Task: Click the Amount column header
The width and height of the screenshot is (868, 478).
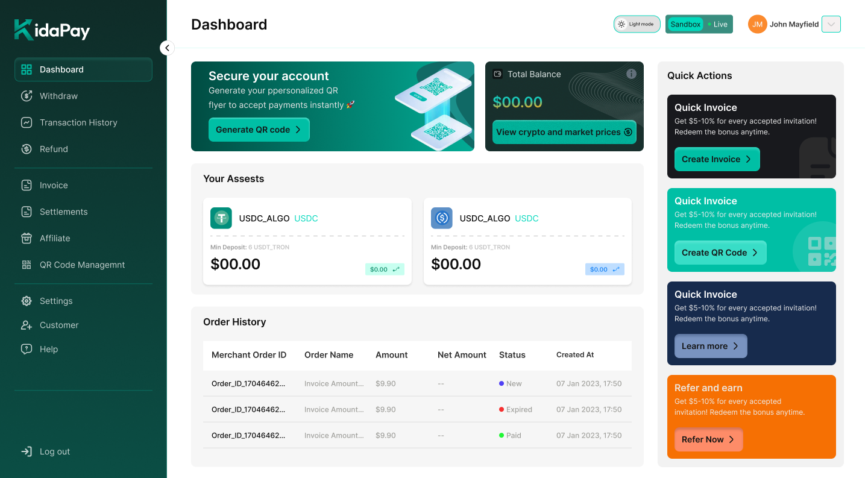Action: 392,355
